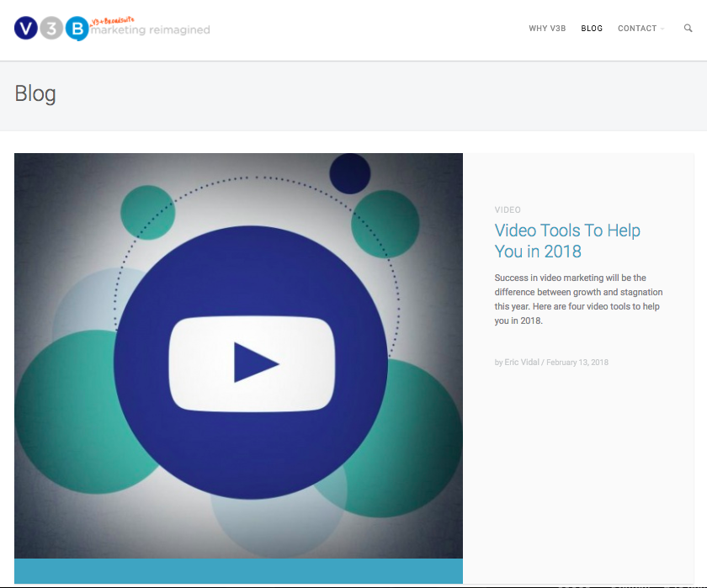Open the search magnifier icon

point(688,29)
